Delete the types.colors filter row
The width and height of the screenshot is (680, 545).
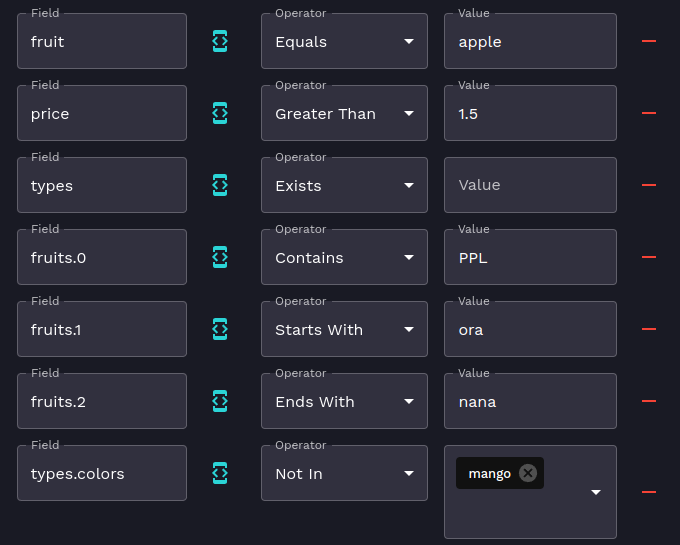(x=649, y=492)
